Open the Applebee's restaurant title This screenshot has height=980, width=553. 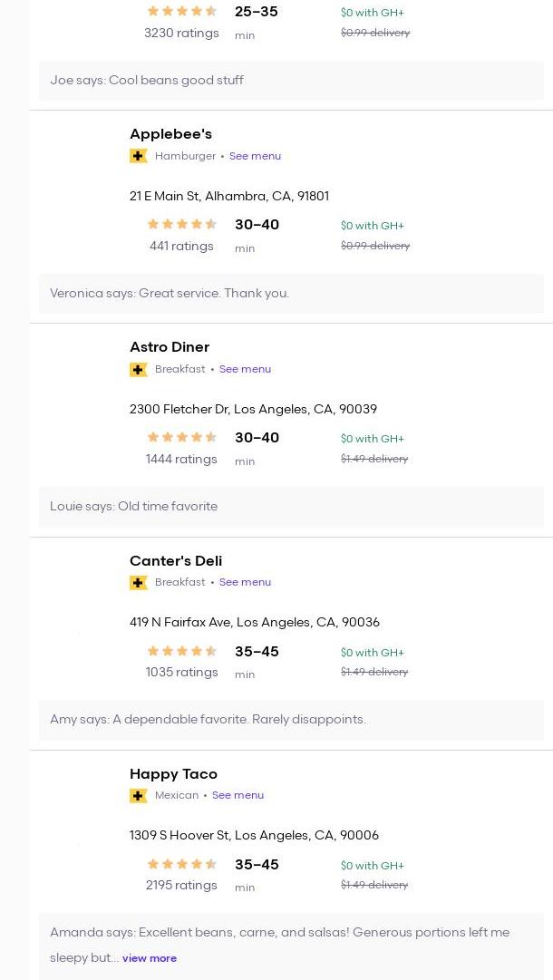pos(170,134)
